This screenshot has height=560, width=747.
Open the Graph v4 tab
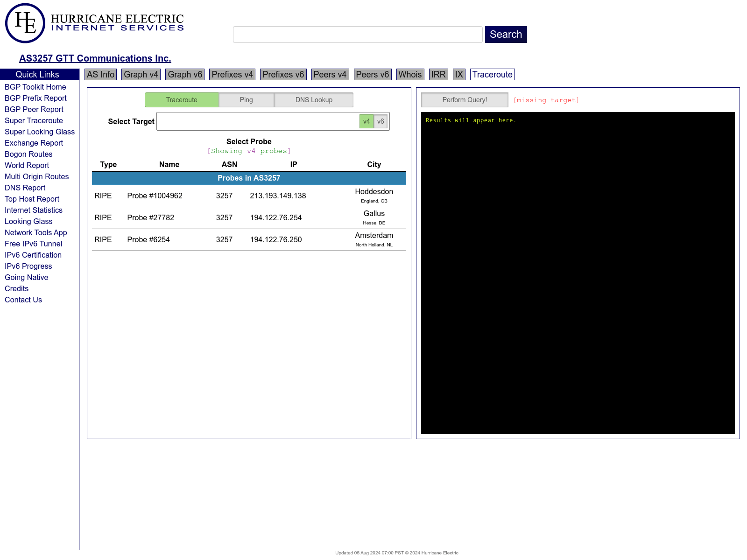coord(141,75)
